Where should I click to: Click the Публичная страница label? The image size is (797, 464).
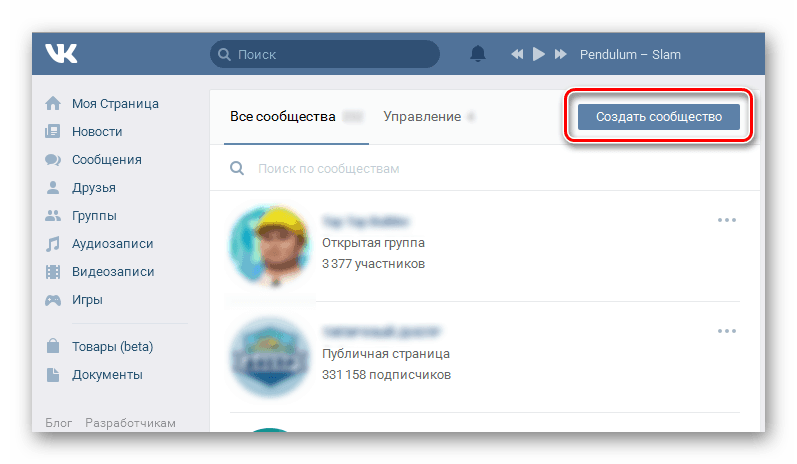[386, 354]
